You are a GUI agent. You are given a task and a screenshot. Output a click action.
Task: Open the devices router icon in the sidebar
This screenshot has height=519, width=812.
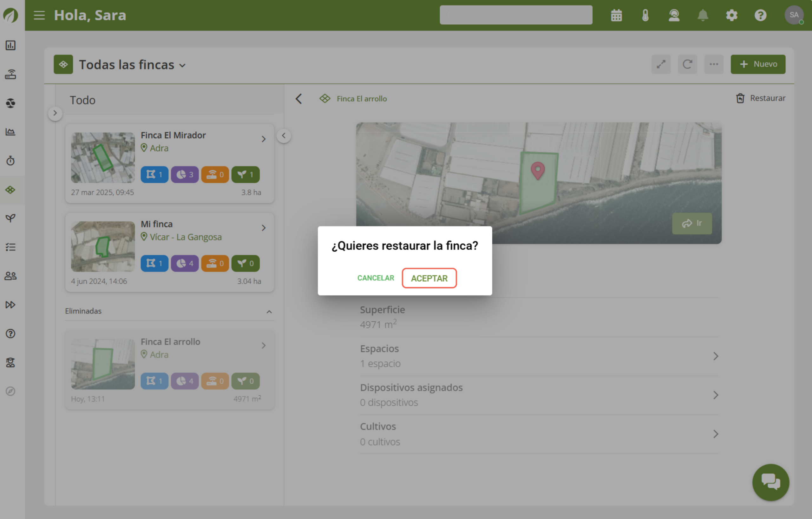(10, 74)
